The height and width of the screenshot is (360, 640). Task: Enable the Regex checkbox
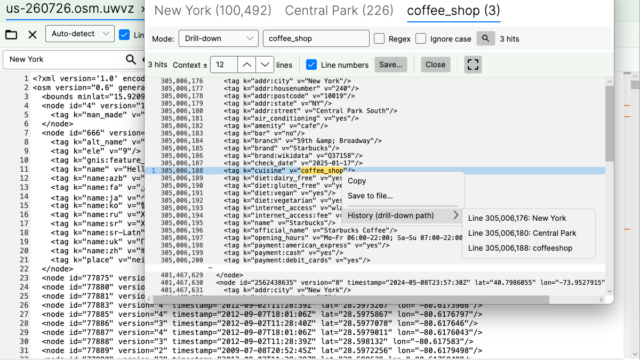coord(379,39)
